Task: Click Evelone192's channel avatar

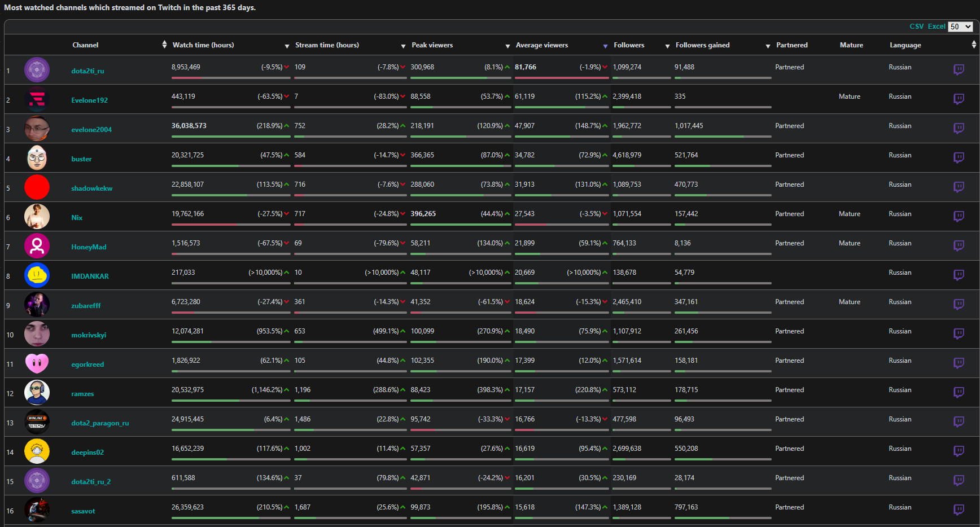Action: (37, 99)
